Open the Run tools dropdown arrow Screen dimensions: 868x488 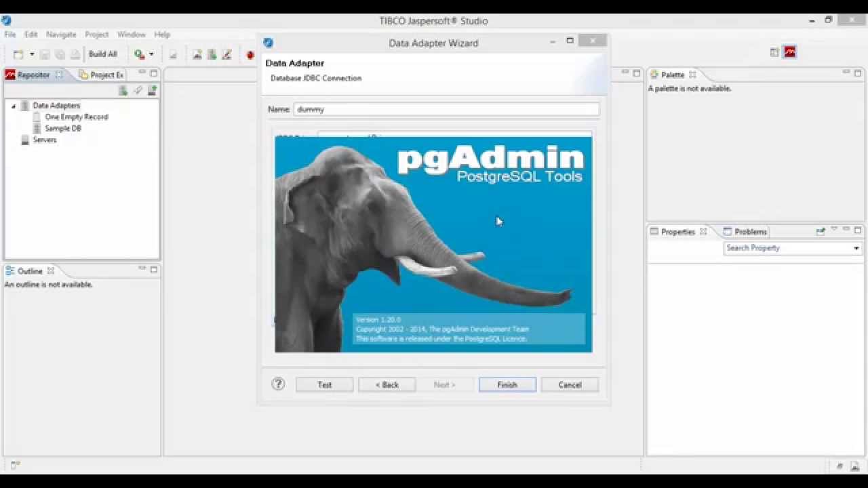(151, 54)
